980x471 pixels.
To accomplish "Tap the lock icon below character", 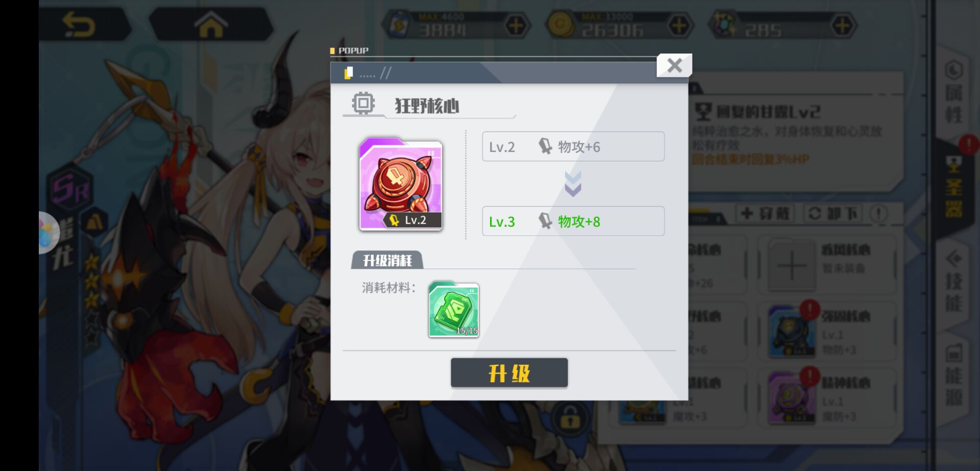I will tap(570, 418).
